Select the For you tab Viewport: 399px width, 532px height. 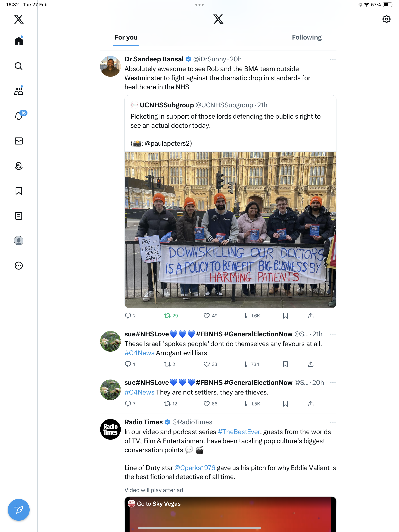click(126, 37)
